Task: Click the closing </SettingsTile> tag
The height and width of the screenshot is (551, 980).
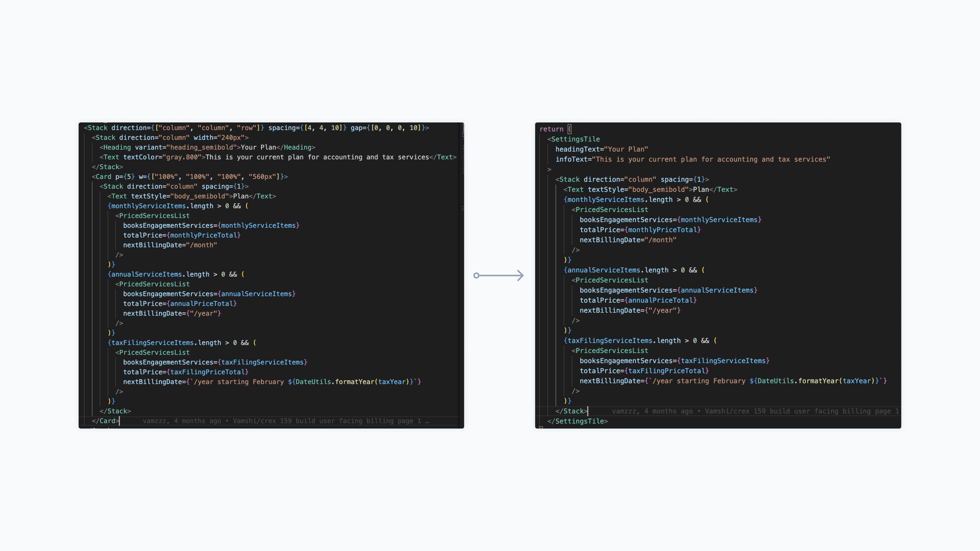Action: tap(578, 421)
